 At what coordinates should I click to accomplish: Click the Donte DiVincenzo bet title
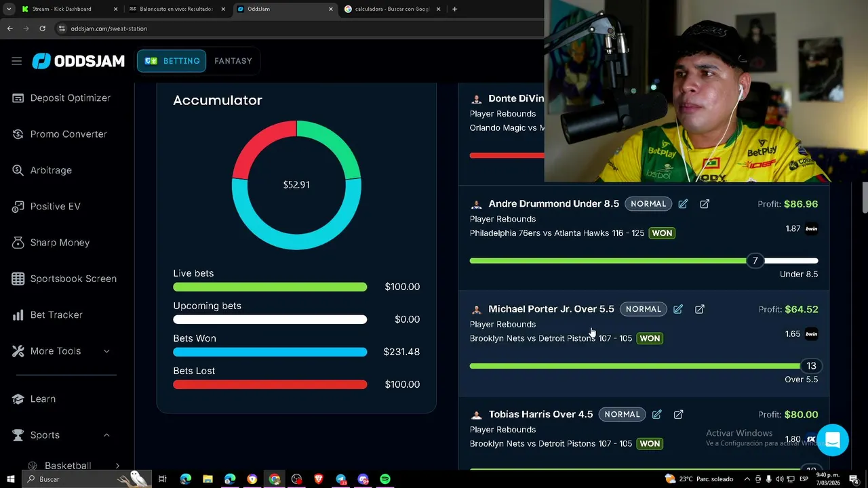[x=516, y=98]
